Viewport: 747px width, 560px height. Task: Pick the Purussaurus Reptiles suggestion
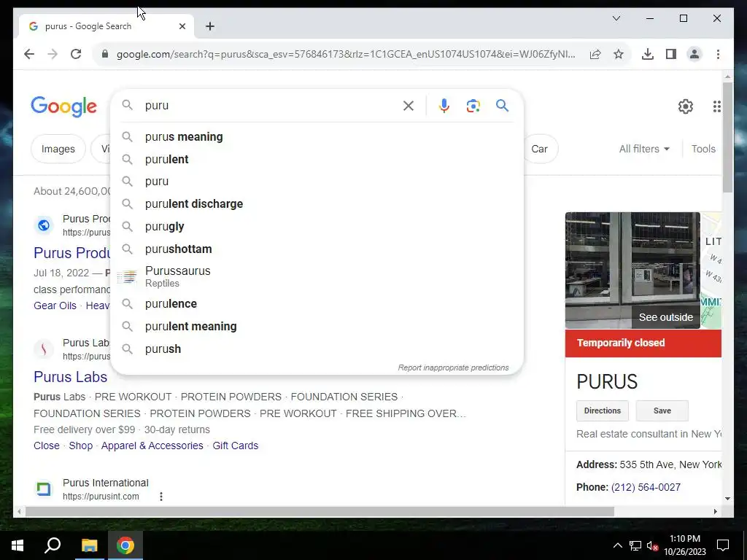(x=317, y=276)
